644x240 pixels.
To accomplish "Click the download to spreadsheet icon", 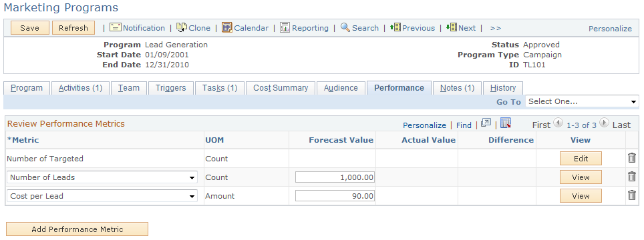I will click(x=506, y=123).
